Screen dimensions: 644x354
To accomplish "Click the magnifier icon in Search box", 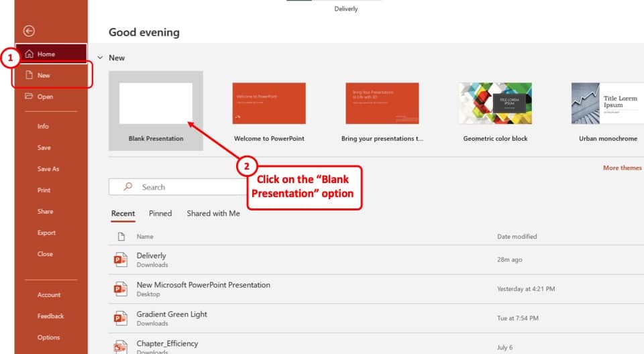I will 127,186.
